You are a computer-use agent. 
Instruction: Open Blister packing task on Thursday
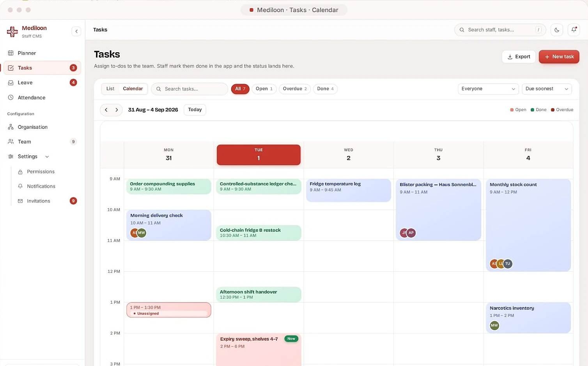click(438, 210)
